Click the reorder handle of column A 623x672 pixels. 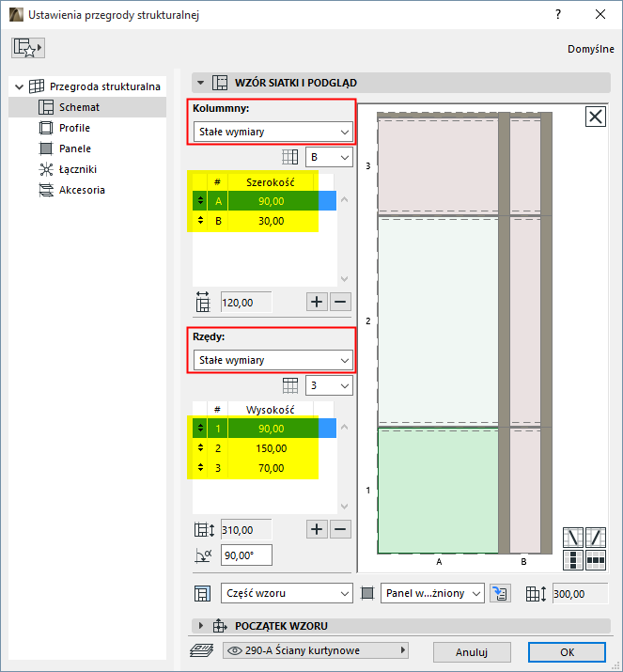coord(200,200)
